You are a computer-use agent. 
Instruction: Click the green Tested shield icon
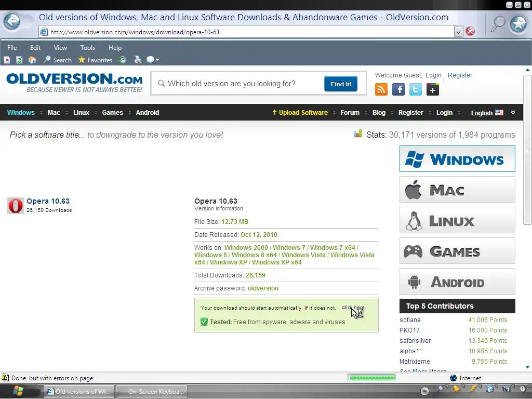click(x=204, y=322)
